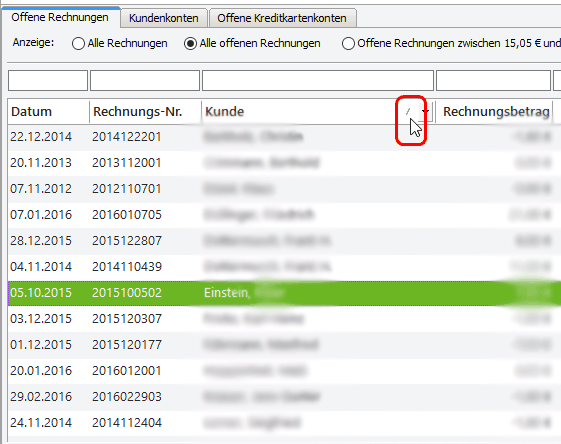Open the Offene Kreditkartenkonten tab
Image resolution: width=561 pixels, height=444 pixels.
coord(282,18)
